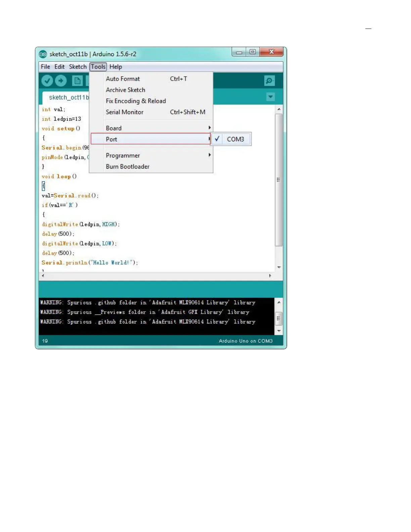This screenshot has width=411, height=532.
Task: Choose Auto Format from Tools menu
Action: [151, 79]
